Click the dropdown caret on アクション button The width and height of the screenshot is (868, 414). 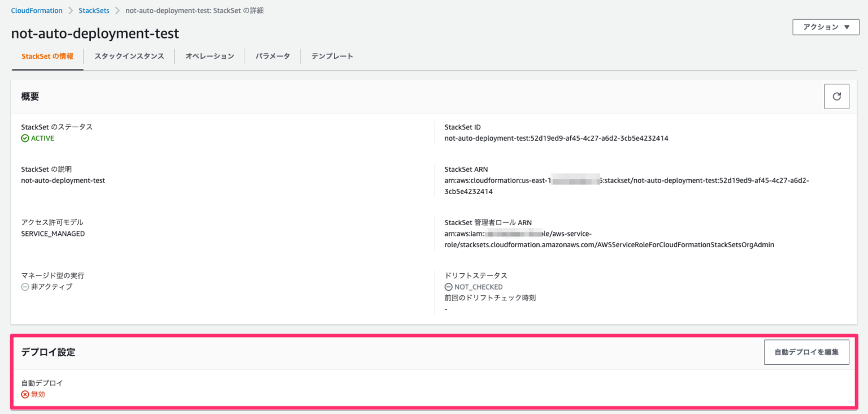point(847,27)
